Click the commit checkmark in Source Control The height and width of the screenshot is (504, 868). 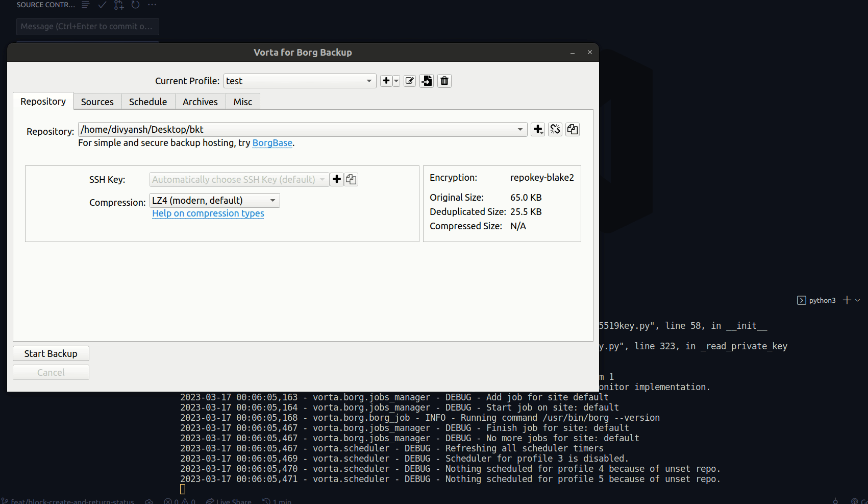(102, 5)
